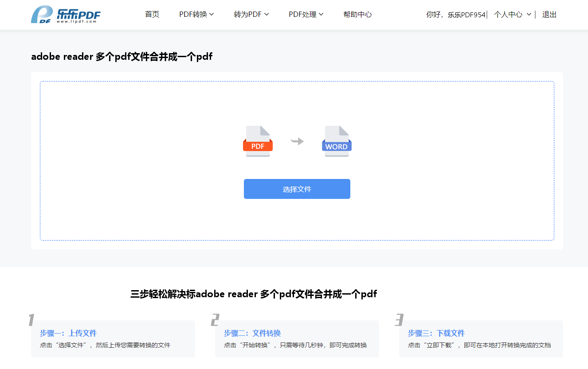The width and height of the screenshot is (588, 369).
Task: Open the 帮助中心 page
Action: (x=357, y=15)
